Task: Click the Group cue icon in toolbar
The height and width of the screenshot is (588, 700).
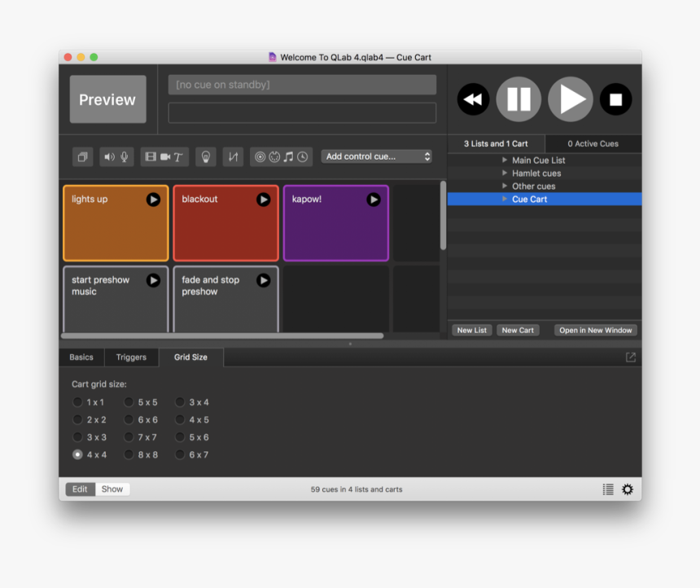Action: (x=82, y=157)
